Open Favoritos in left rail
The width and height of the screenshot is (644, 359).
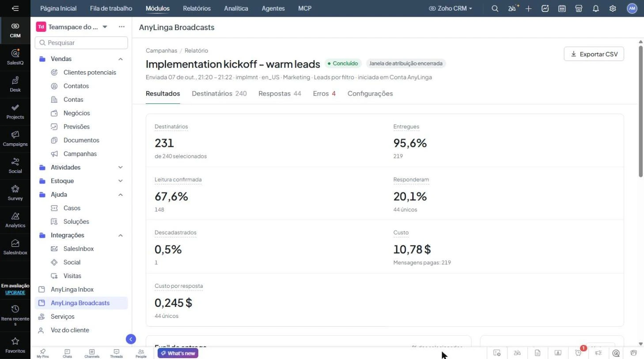pos(15,345)
